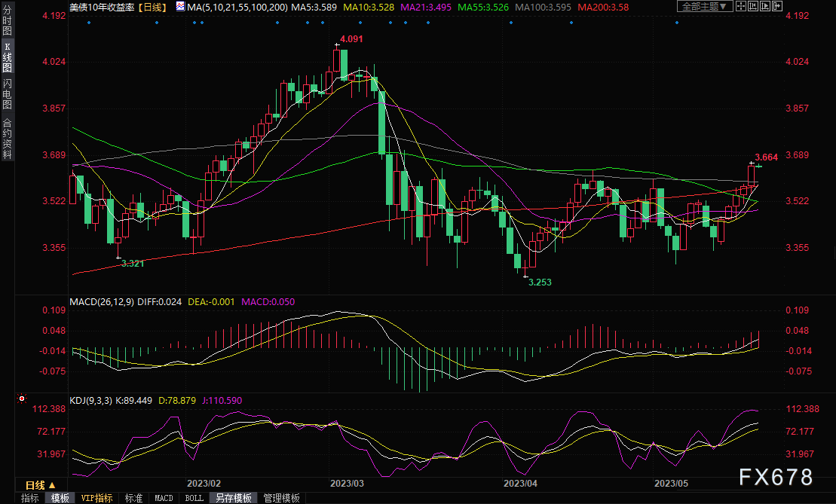Select the K线图 side tab
The image size is (836, 504).
click(8, 57)
